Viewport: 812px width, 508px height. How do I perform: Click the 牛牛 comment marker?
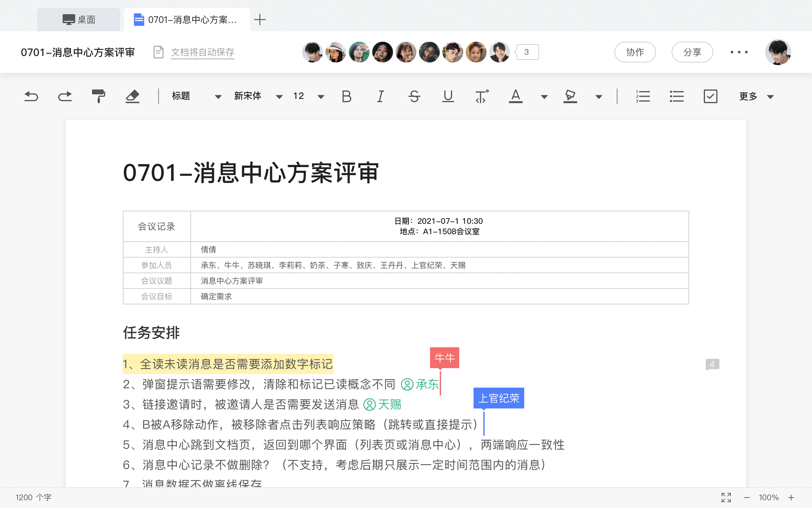(x=444, y=358)
